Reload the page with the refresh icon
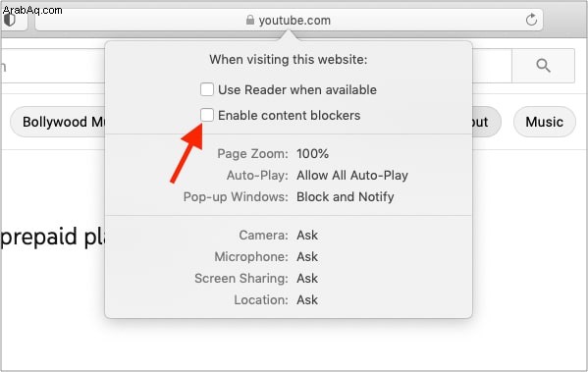Viewport: 588px width, 372px height. [x=531, y=20]
